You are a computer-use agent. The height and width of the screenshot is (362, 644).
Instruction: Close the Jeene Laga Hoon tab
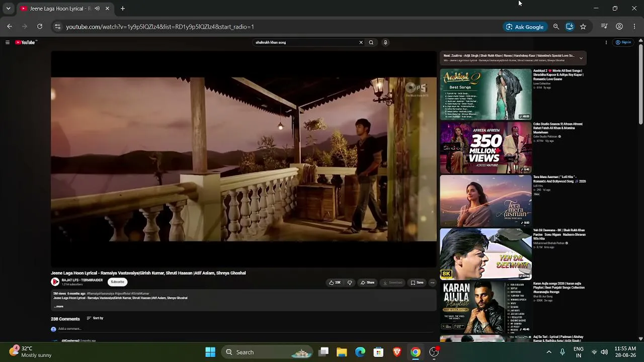coord(107,9)
